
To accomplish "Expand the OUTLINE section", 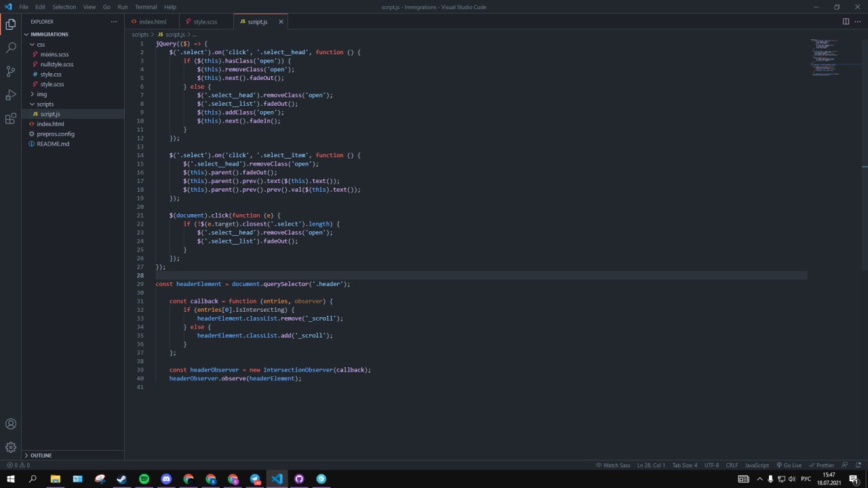I will (41, 455).
